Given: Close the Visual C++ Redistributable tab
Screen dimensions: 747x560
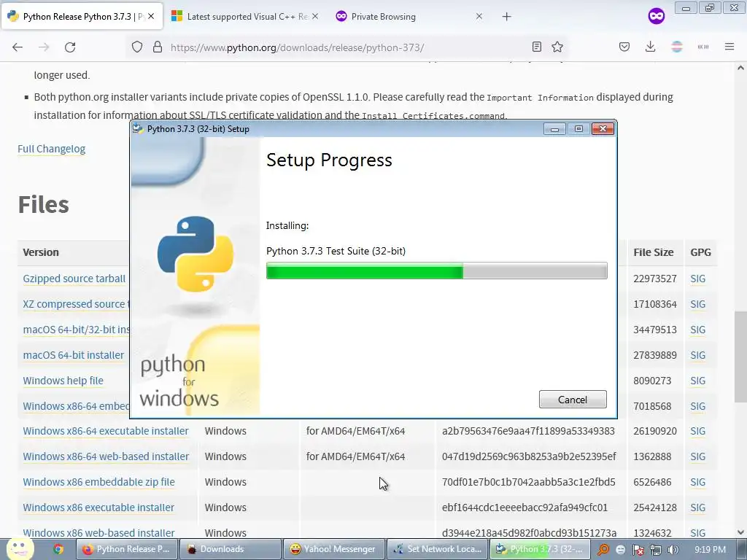Looking at the screenshot, I should coord(315,16).
